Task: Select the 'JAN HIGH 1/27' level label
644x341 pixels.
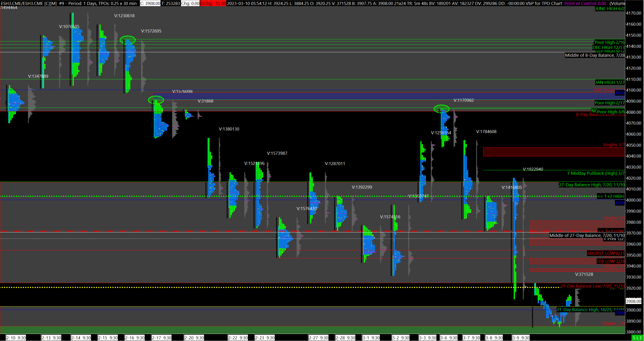Action: pos(610,82)
